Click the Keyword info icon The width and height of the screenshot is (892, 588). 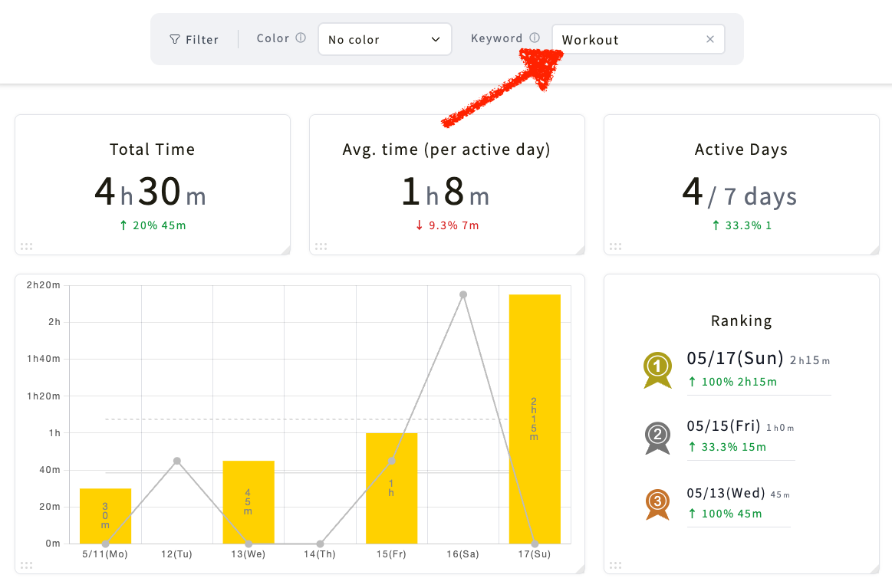(534, 38)
